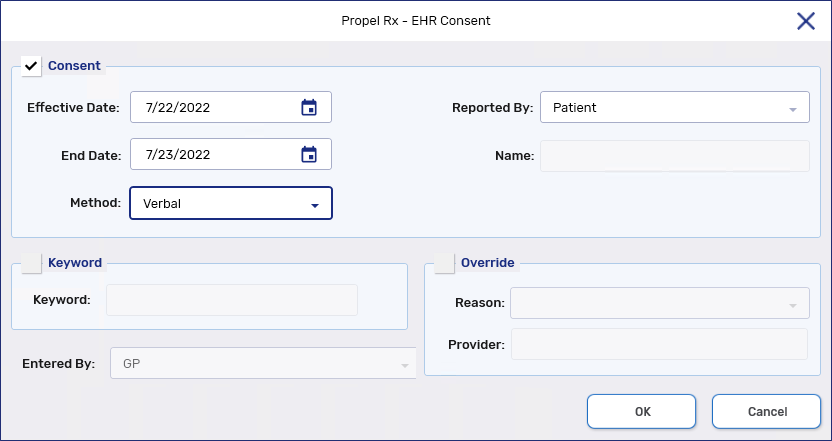Viewport: 832px width, 441px height.
Task: Click into the Effective Date text field
Action: pyautogui.click(x=215, y=108)
